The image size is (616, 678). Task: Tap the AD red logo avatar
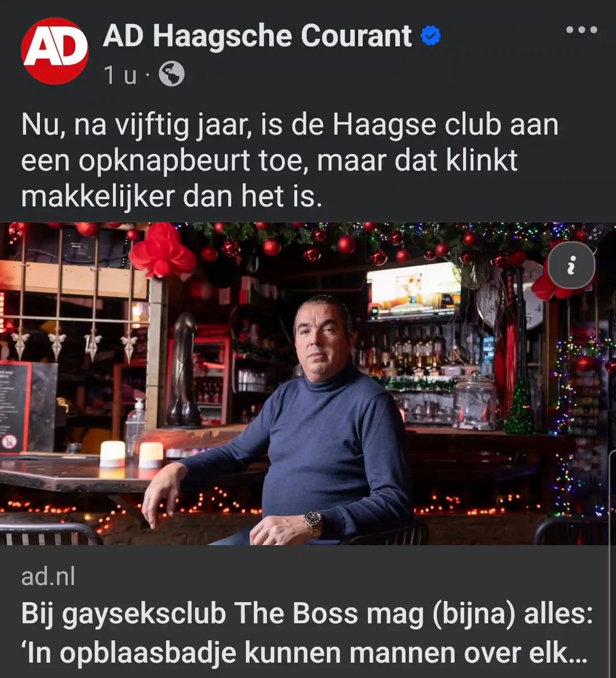click(x=55, y=51)
